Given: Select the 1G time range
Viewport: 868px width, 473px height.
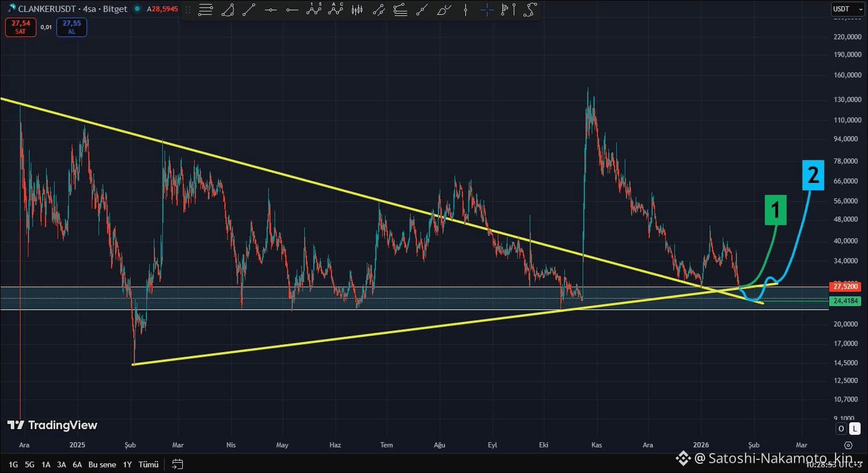Looking at the screenshot, I should pyautogui.click(x=13, y=464).
